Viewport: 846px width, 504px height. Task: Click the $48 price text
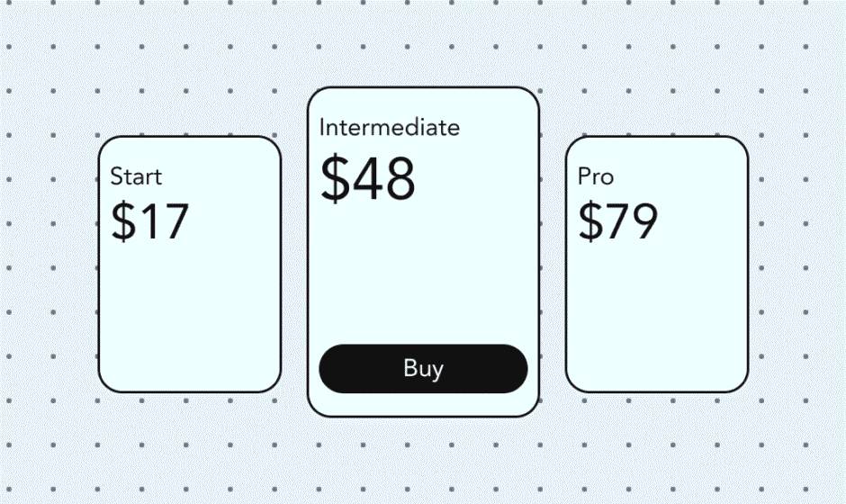point(368,178)
